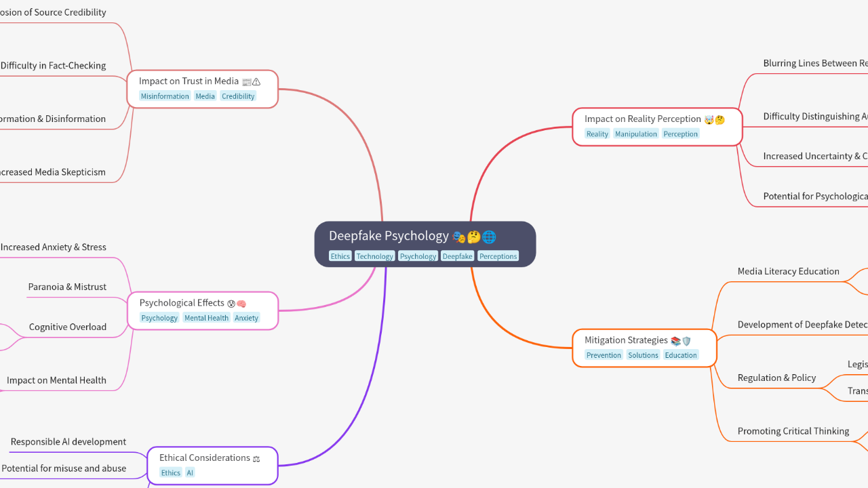This screenshot has width=868, height=488.
Task: Click the Solutions tag
Action: pos(643,355)
